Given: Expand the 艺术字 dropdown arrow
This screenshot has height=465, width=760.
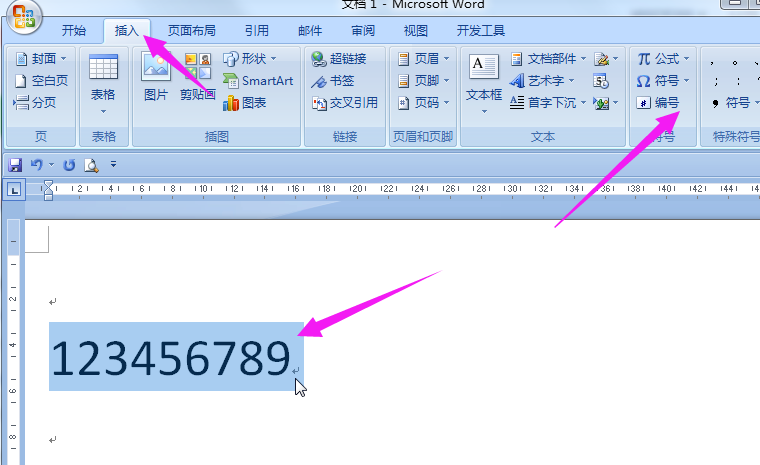Looking at the screenshot, I should click(571, 80).
